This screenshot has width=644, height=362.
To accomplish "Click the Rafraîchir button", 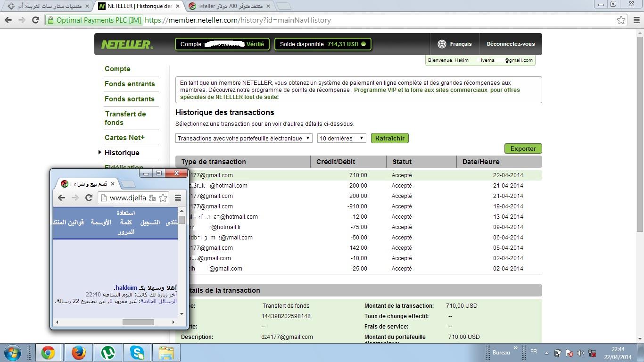I will point(389,138).
